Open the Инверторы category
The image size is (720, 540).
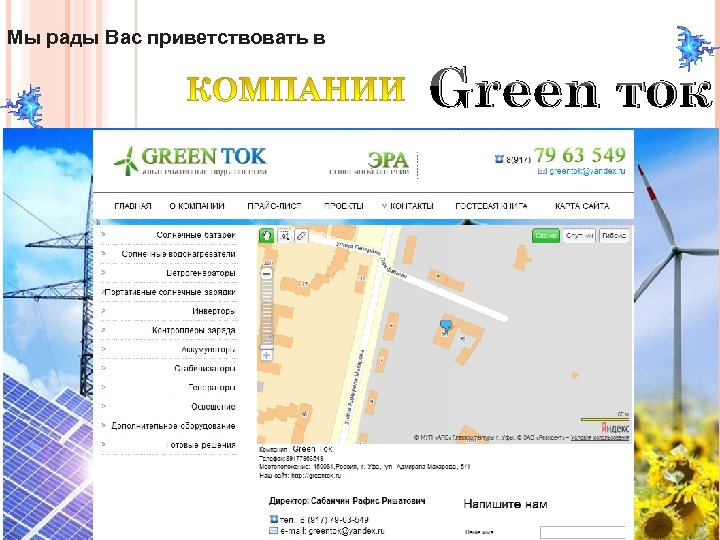point(214,311)
